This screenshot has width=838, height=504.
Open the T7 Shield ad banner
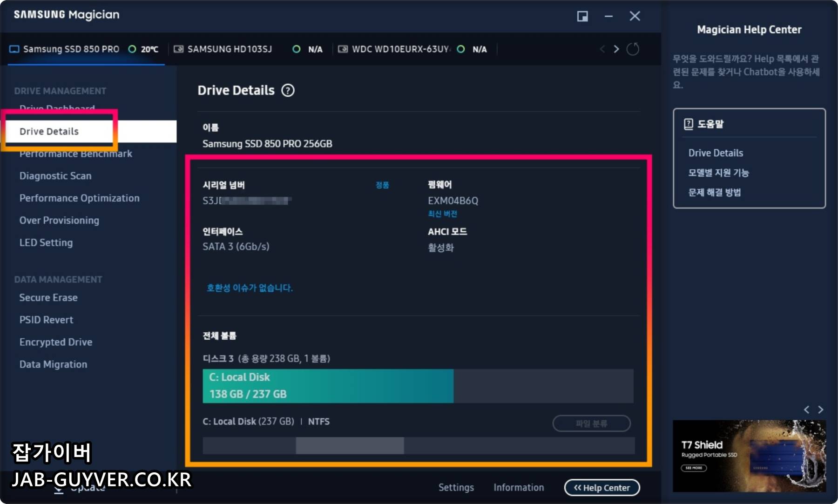click(749, 456)
